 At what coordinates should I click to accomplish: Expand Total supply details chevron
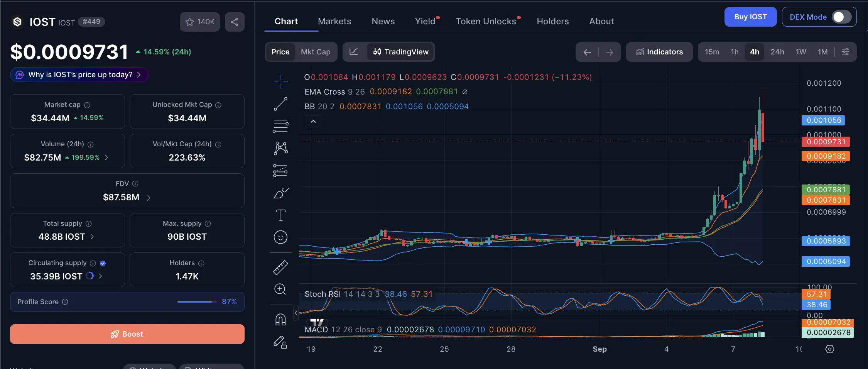[x=92, y=237]
